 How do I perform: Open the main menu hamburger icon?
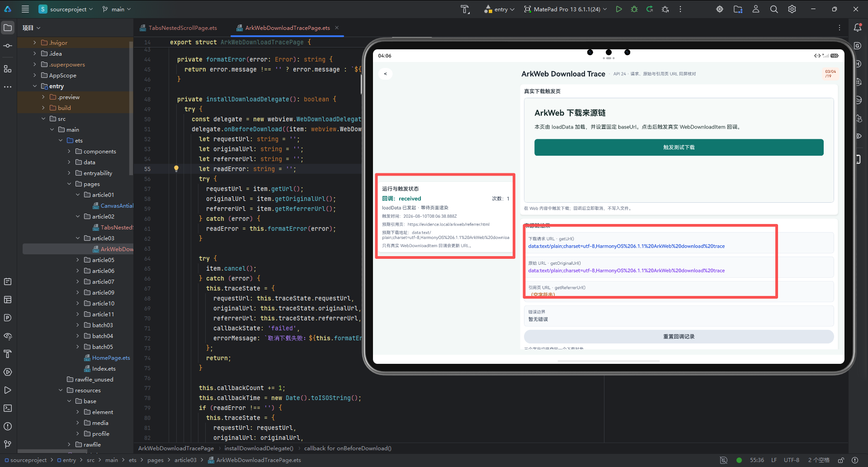click(25, 9)
